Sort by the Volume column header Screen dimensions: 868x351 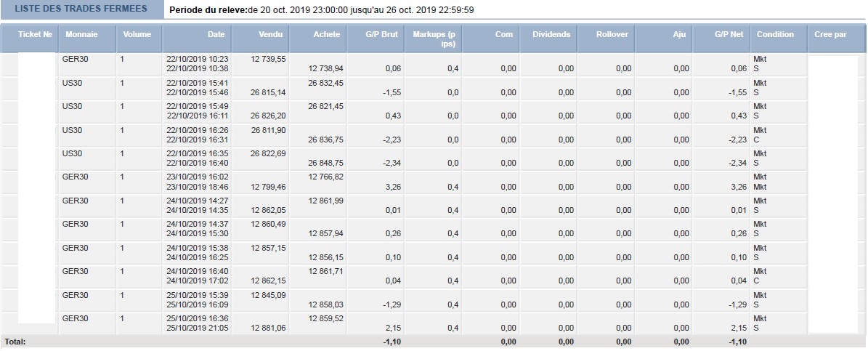coord(139,39)
